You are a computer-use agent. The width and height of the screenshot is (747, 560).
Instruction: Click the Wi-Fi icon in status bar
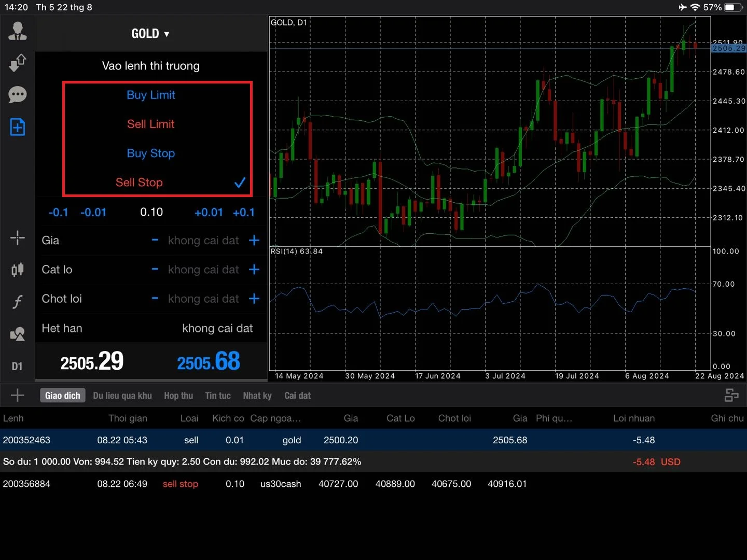696,7
